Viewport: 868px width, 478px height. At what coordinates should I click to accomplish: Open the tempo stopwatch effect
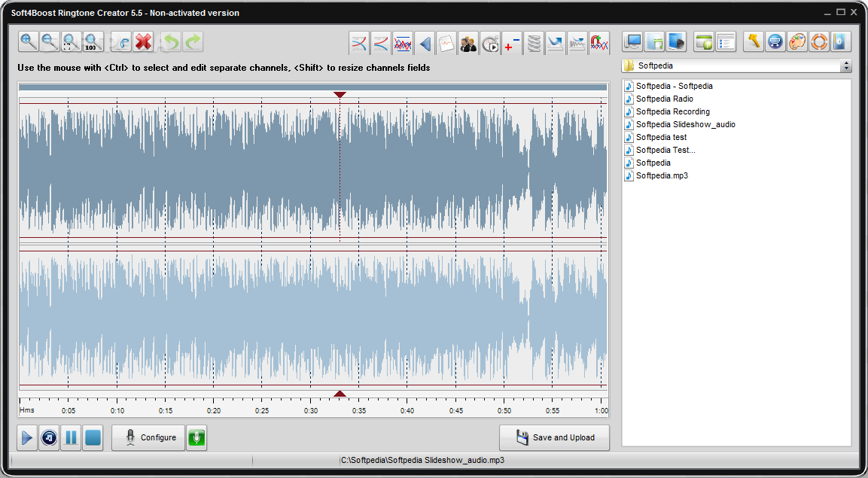pyautogui.click(x=490, y=43)
